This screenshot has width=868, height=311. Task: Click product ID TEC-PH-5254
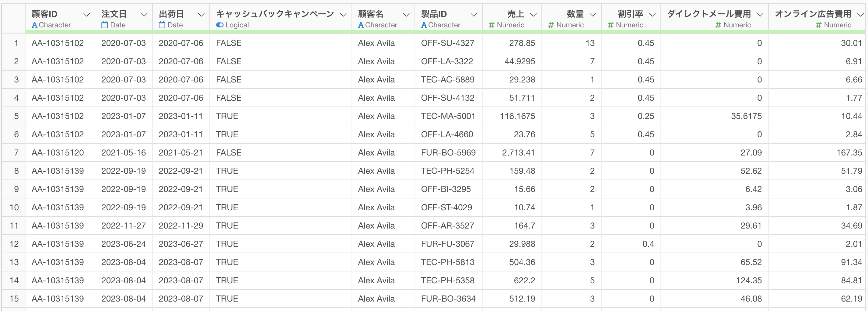(447, 171)
